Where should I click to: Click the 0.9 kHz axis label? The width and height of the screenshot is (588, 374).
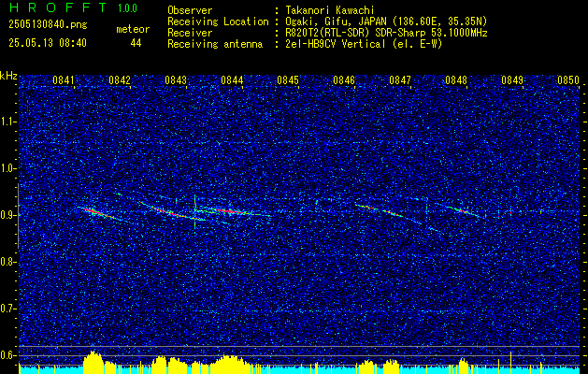coord(7,215)
